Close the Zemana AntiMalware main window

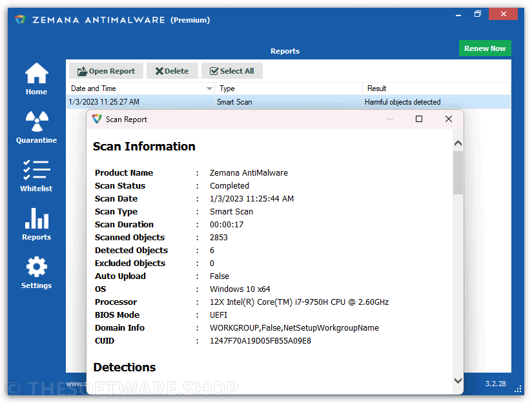click(x=503, y=14)
